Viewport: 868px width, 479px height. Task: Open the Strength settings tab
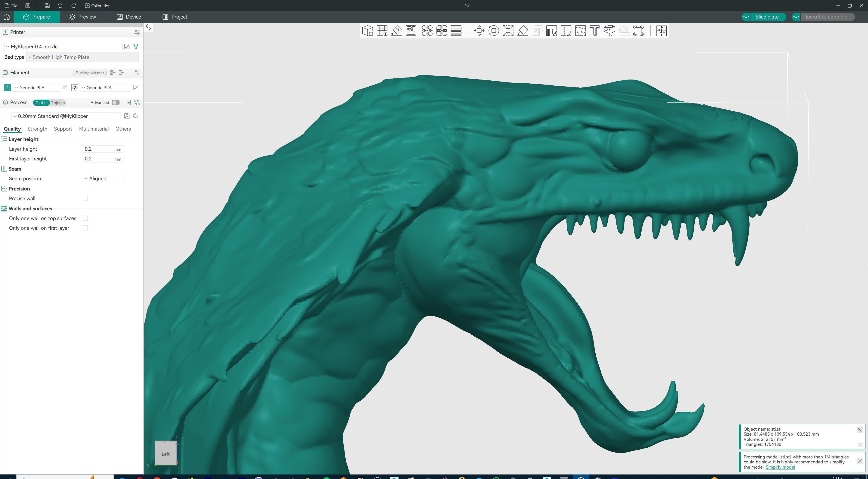(37, 129)
